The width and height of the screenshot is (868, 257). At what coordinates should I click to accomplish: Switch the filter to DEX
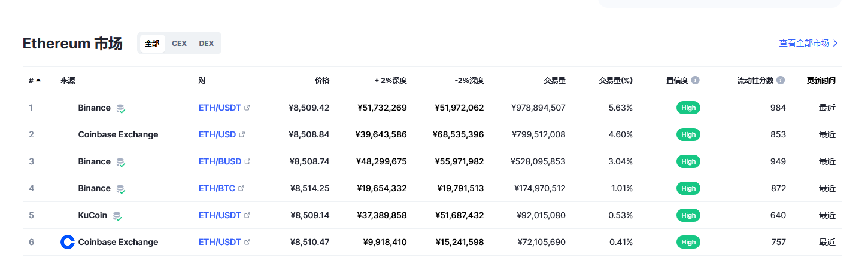click(x=206, y=44)
